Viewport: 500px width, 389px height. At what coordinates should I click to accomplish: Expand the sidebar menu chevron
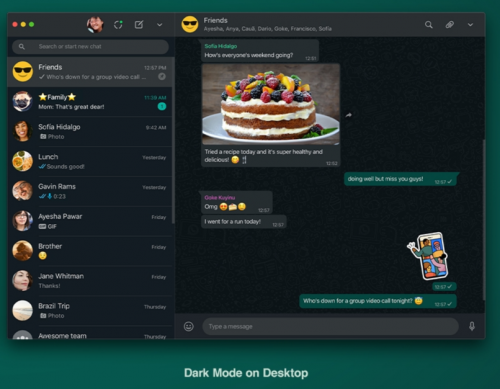pos(160,25)
